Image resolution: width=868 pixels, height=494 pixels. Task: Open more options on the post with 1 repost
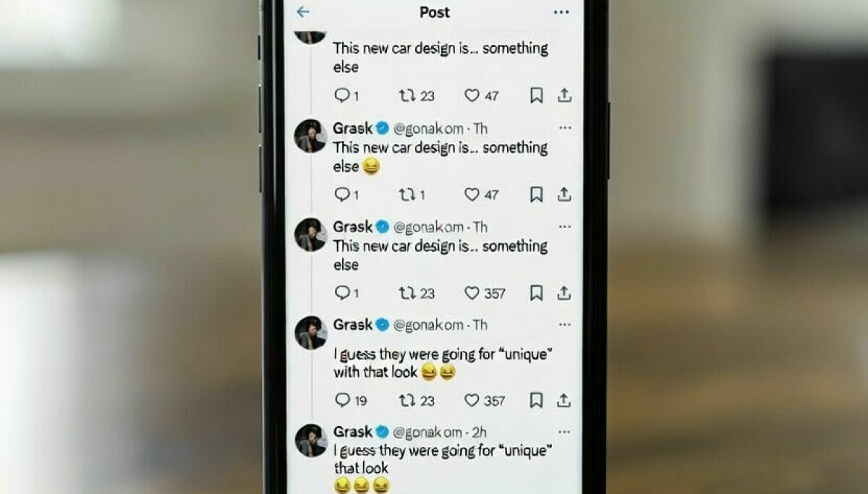564,128
